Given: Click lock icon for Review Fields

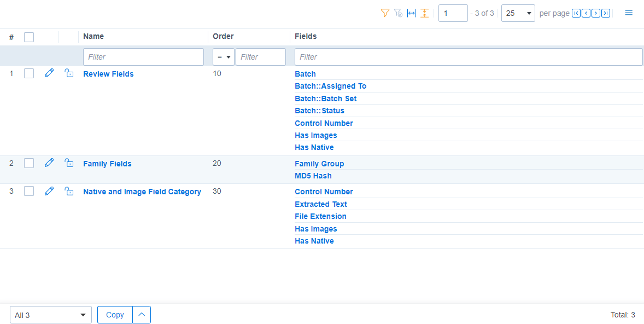Looking at the screenshot, I should point(69,73).
